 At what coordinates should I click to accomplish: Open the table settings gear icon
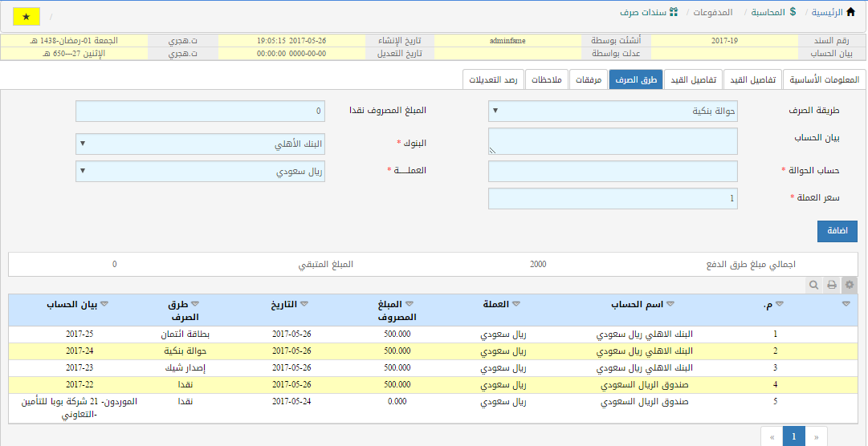850,285
